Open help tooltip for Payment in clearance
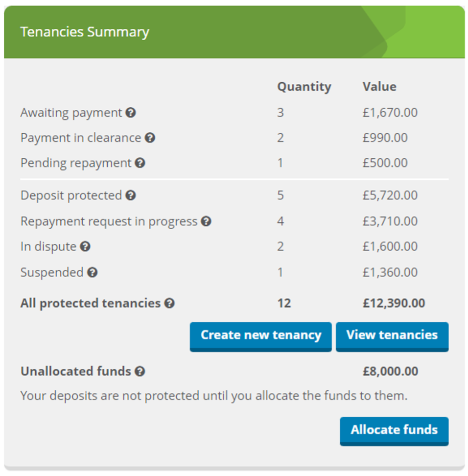 [150, 138]
